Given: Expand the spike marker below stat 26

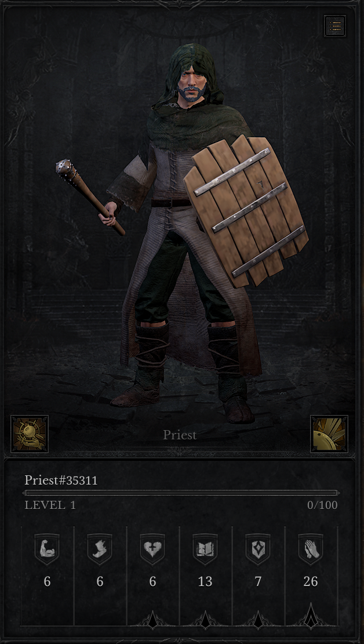Looking at the screenshot, I should 311,617.
